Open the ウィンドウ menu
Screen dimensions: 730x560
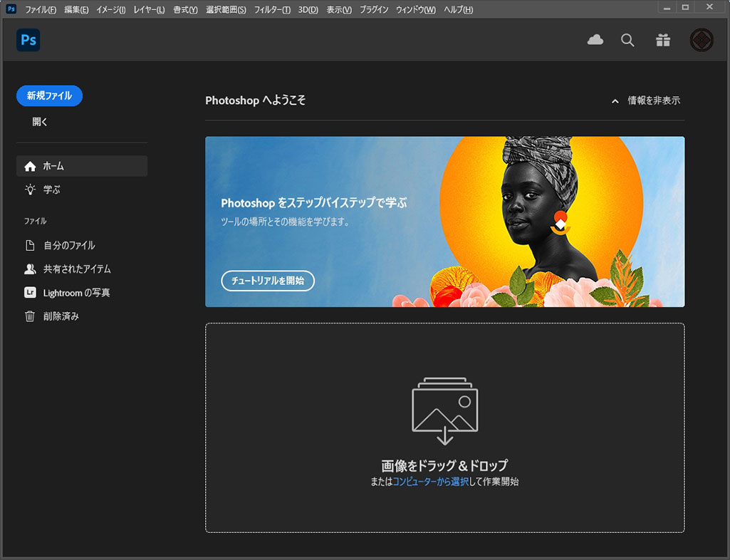[x=414, y=9]
